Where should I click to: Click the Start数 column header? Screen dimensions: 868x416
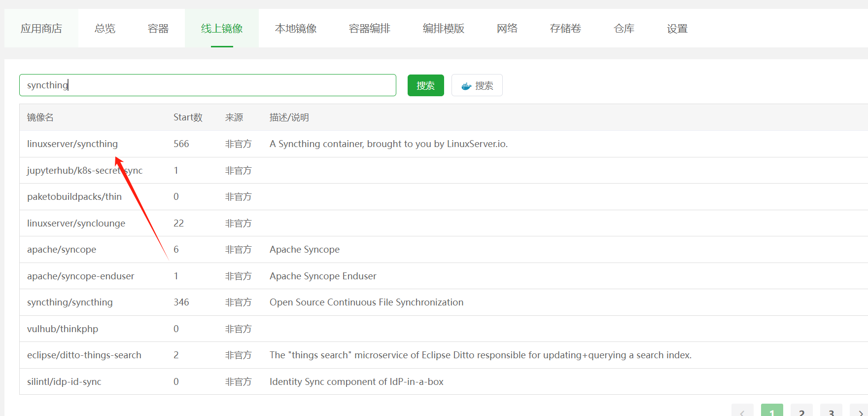pos(188,117)
